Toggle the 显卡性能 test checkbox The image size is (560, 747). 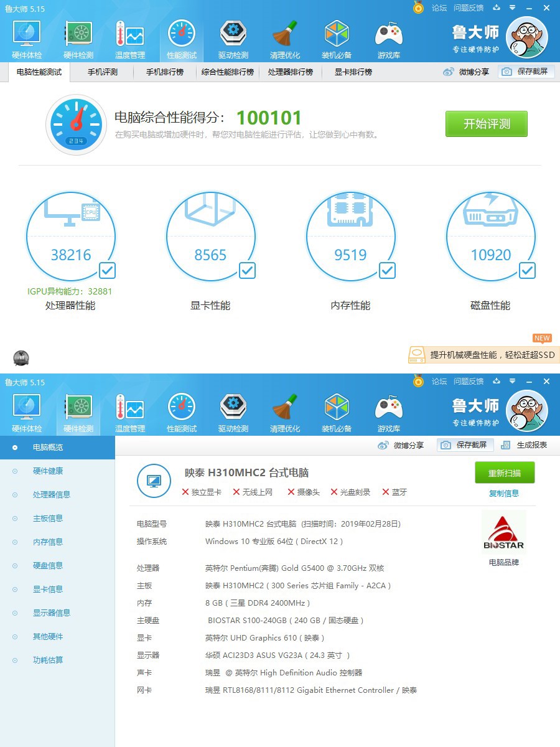tap(247, 270)
